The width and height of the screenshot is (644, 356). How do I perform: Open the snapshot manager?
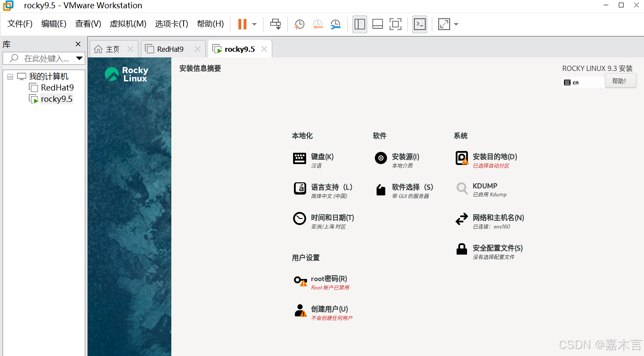click(x=336, y=24)
